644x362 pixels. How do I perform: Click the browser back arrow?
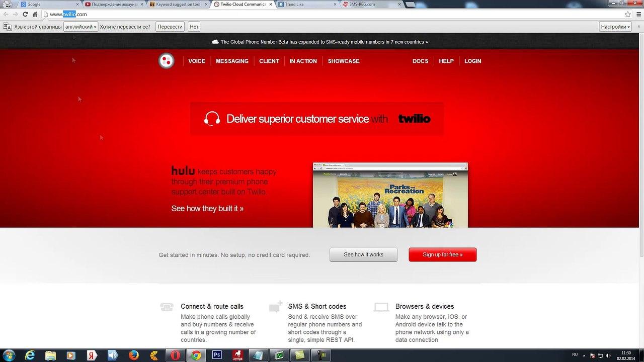[x=6, y=15]
